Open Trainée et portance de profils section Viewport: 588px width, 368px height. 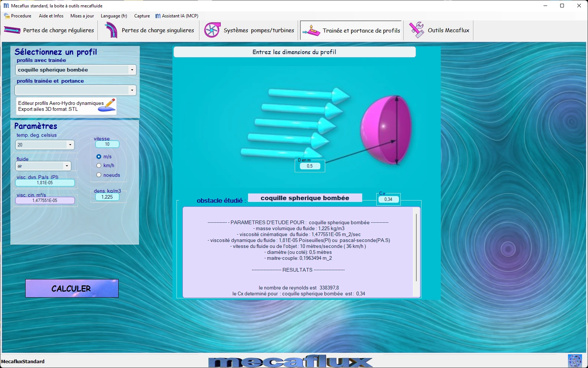351,30
